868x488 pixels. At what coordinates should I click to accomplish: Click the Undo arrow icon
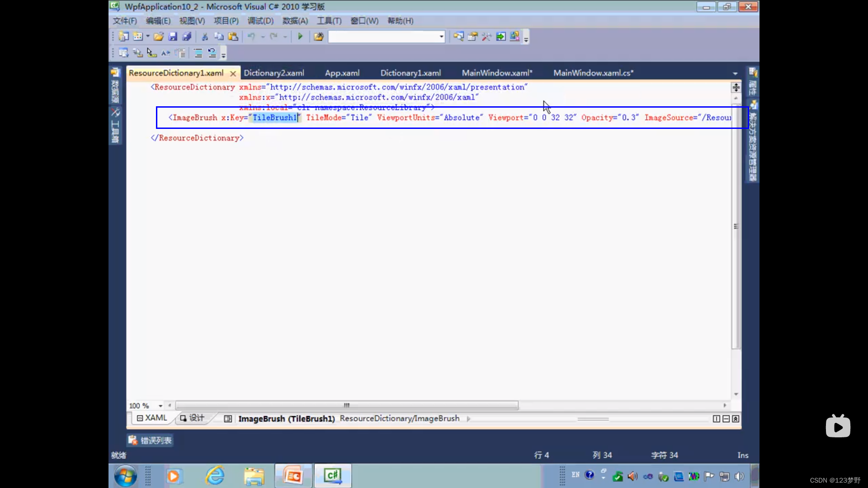click(x=251, y=37)
